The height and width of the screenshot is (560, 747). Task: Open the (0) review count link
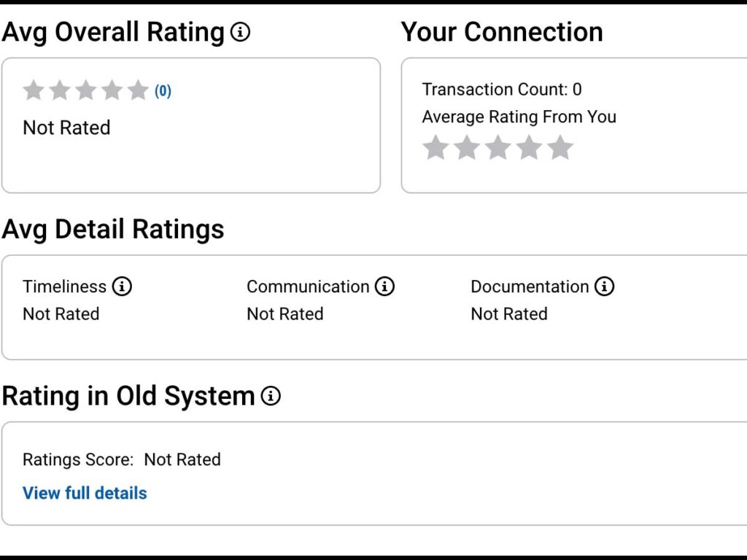[x=163, y=91]
